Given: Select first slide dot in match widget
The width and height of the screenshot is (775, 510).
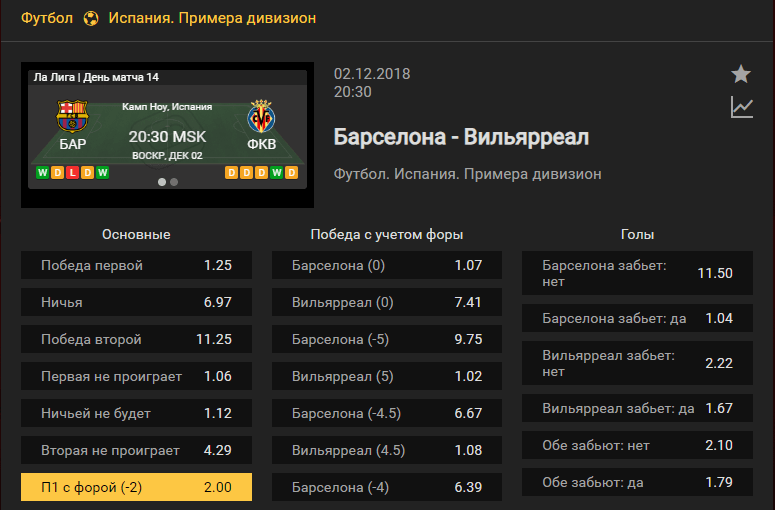Looking at the screenshot, I should pos(162,182).
